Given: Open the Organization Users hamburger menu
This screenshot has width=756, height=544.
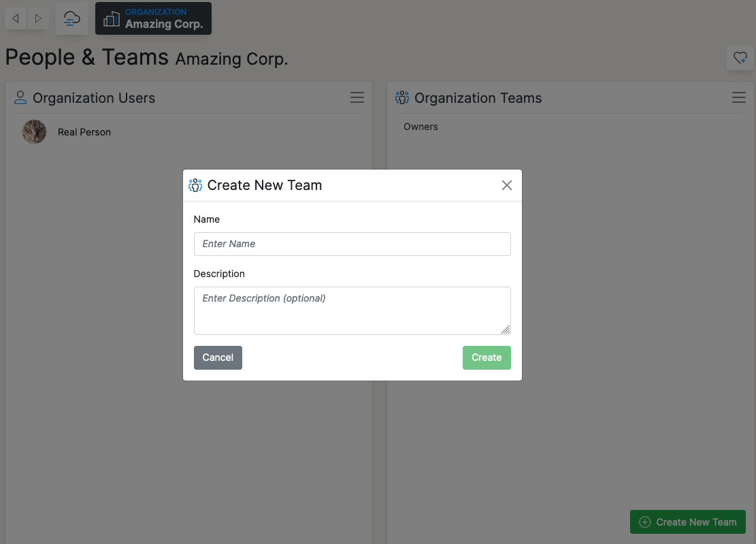Looking at the screenshot, I should coord(357,97).
